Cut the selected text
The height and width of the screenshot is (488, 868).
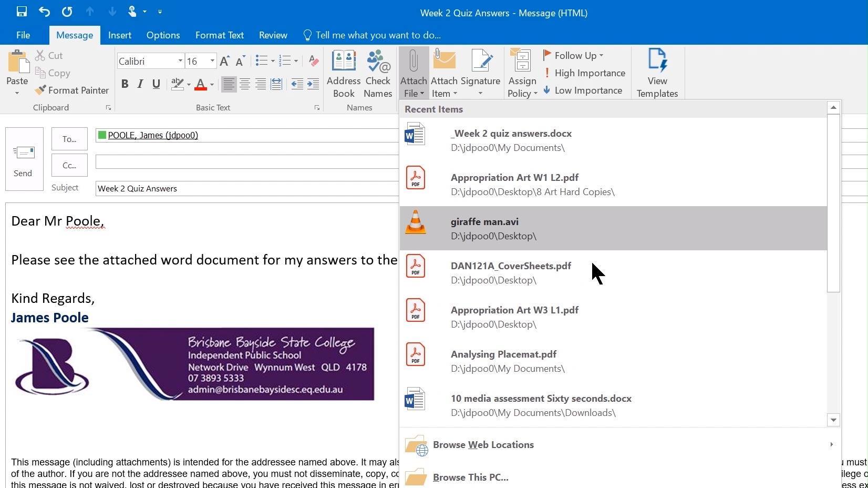pos(49,55)
